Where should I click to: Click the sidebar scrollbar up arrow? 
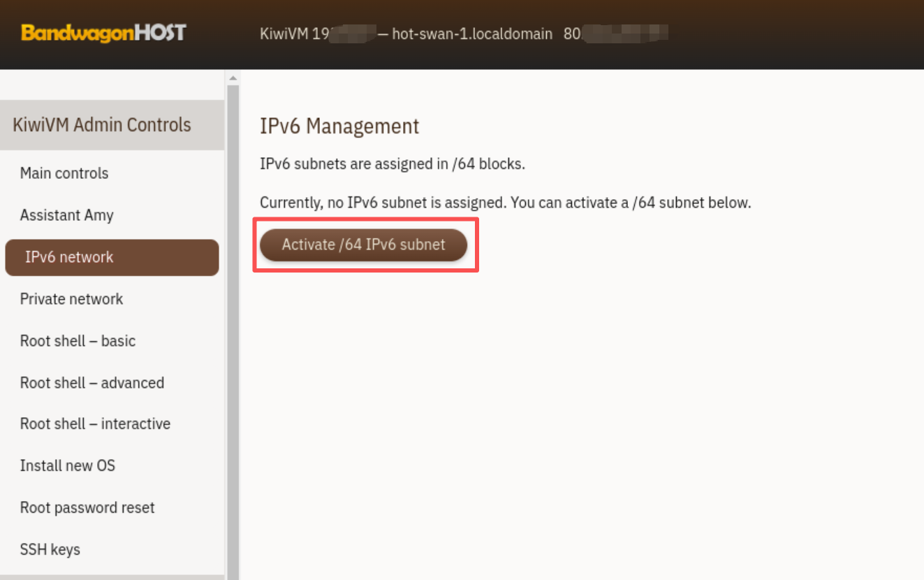pyautogui.click(x=233, y=77)
